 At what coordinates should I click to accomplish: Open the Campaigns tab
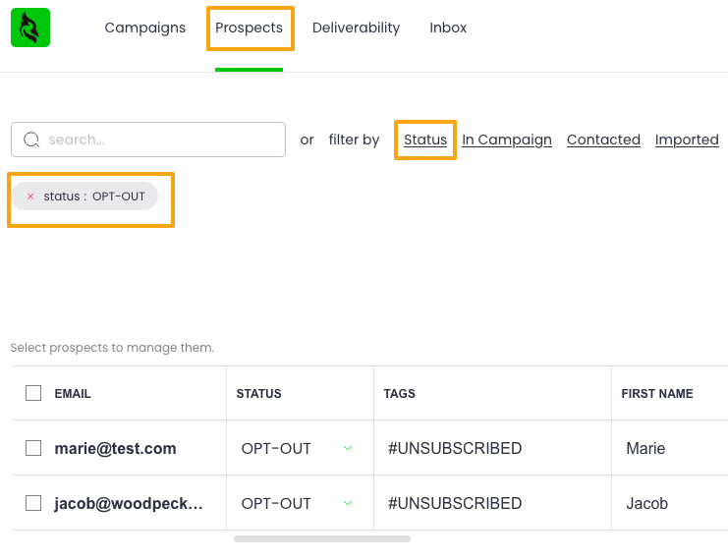tap(145, 28)
